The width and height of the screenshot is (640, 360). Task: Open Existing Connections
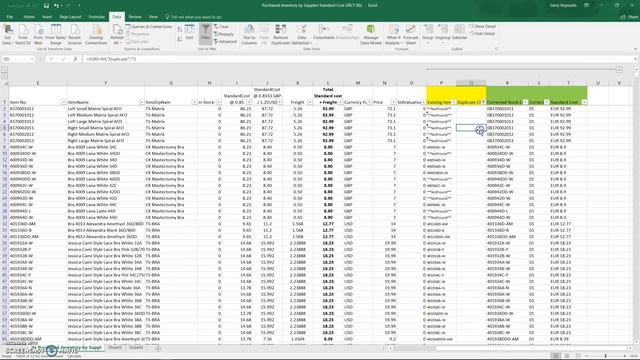pyautogui.click(x=96, y=34)
